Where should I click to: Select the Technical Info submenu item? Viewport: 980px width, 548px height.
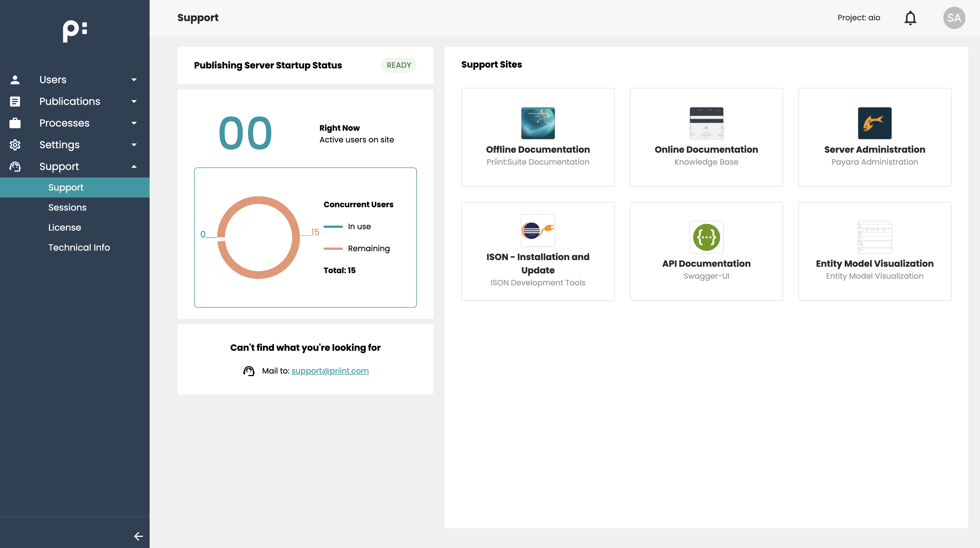pos(79,247)
